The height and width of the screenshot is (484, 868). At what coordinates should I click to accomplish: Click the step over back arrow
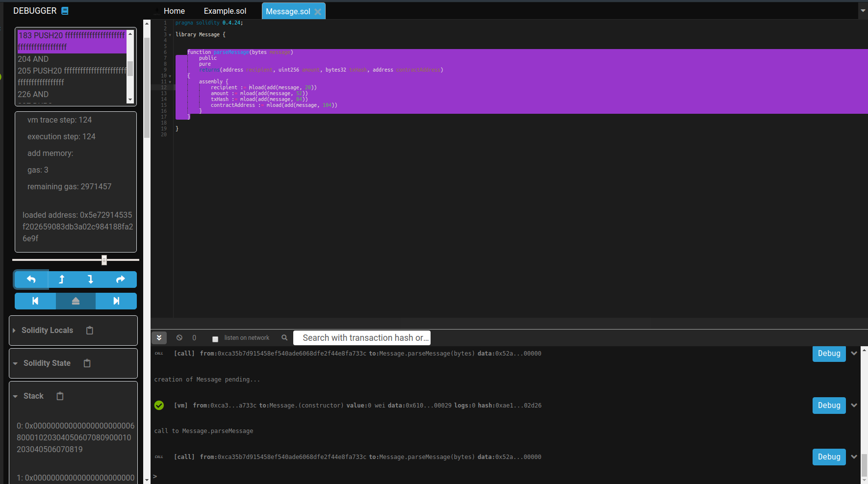tap(31, 279)
